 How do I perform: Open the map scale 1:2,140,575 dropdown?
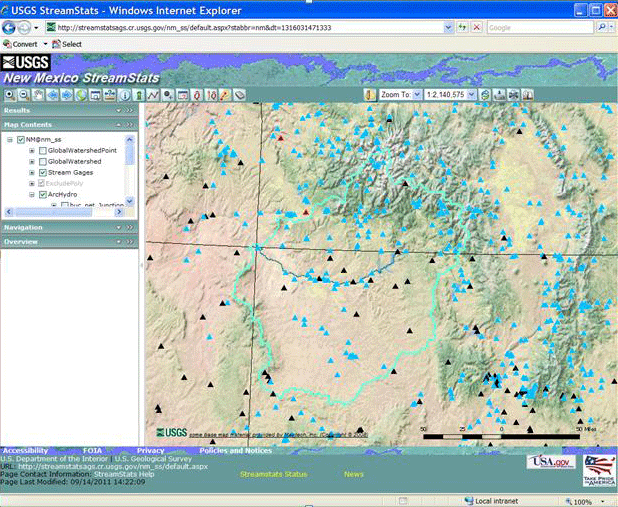click(471, 95)
